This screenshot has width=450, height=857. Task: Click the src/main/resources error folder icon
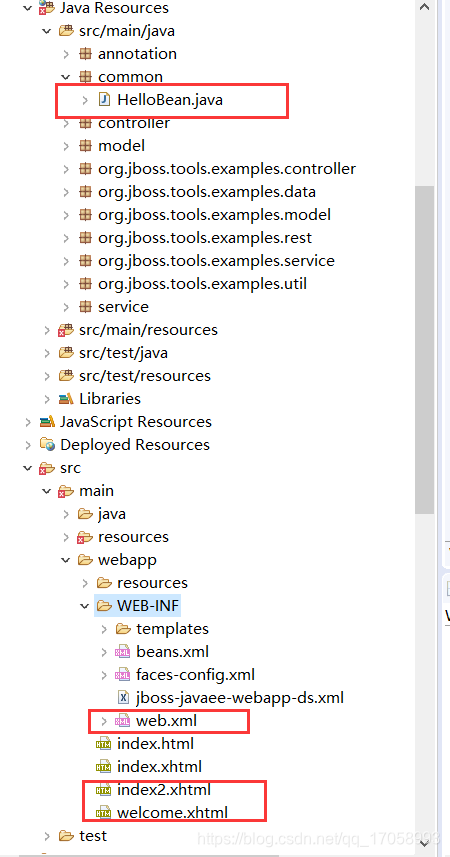point(66,330)
